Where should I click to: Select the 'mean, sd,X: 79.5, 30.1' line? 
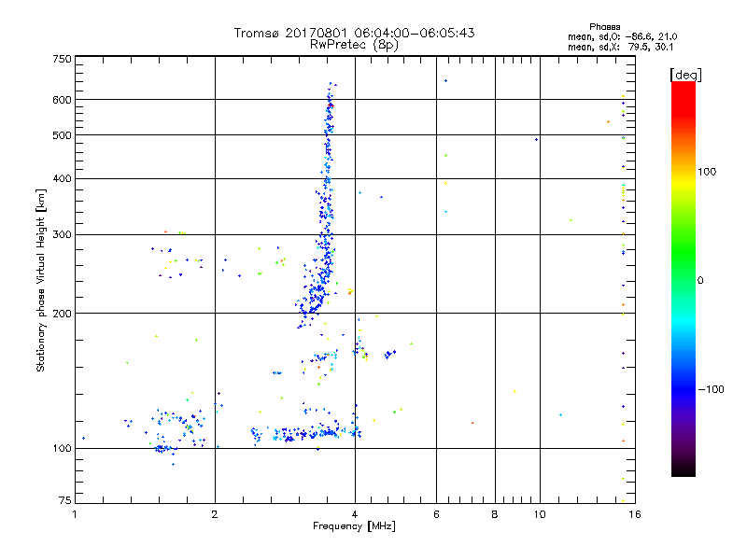click(x=620, y=48)
